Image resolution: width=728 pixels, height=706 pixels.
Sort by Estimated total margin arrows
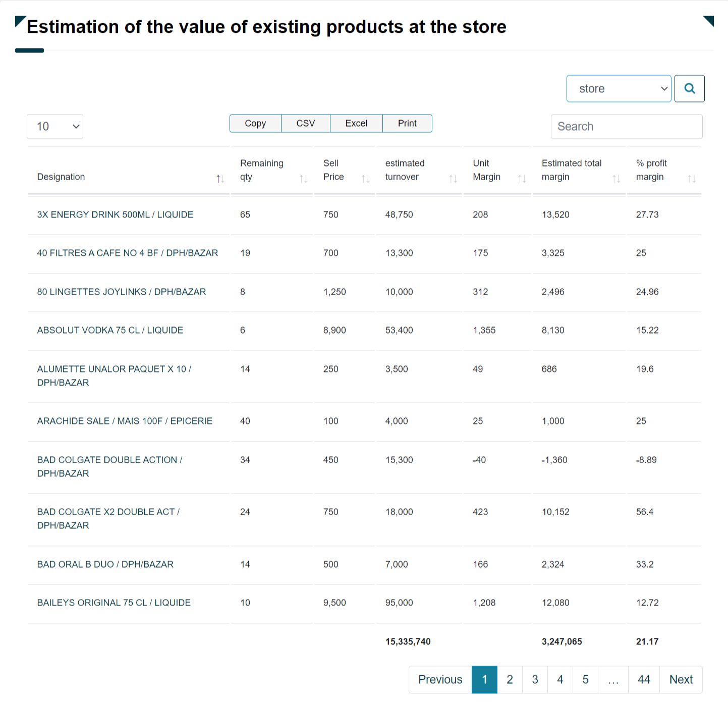[x=616, y=179]
